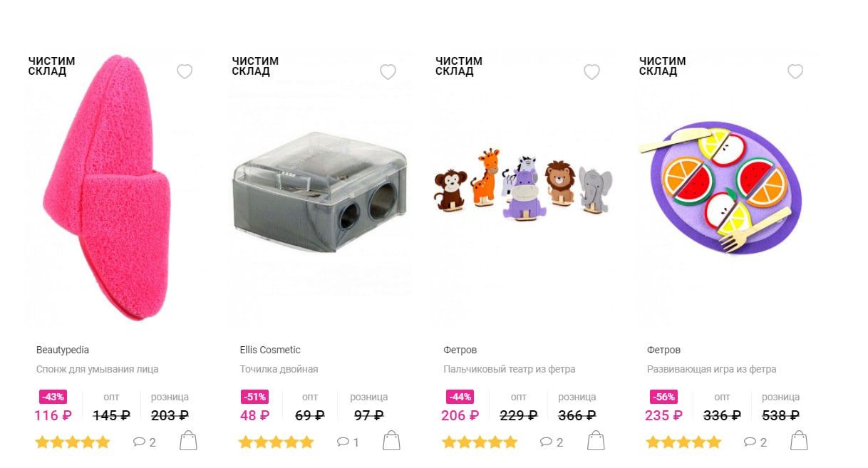Screen dimensions: 868x468
Task: Add the pink face sponge to favorites
Action: (x=185, y=71)
